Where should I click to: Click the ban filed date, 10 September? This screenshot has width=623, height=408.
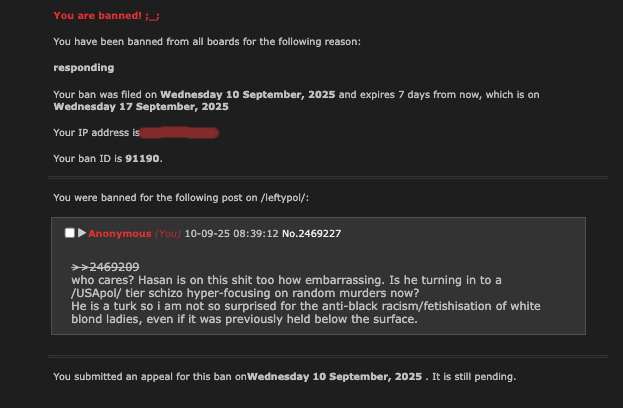[x=248, y=95]
